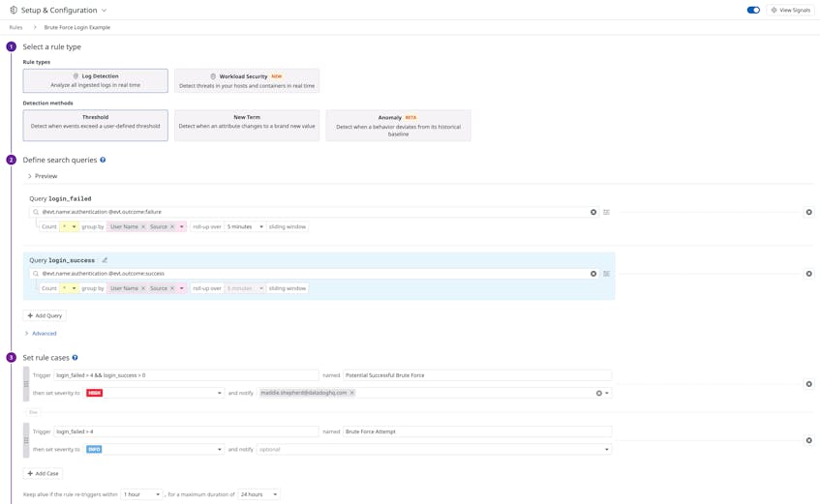
Task: Remove maddie.shepherd notification recipient
Action: [352, 393]
